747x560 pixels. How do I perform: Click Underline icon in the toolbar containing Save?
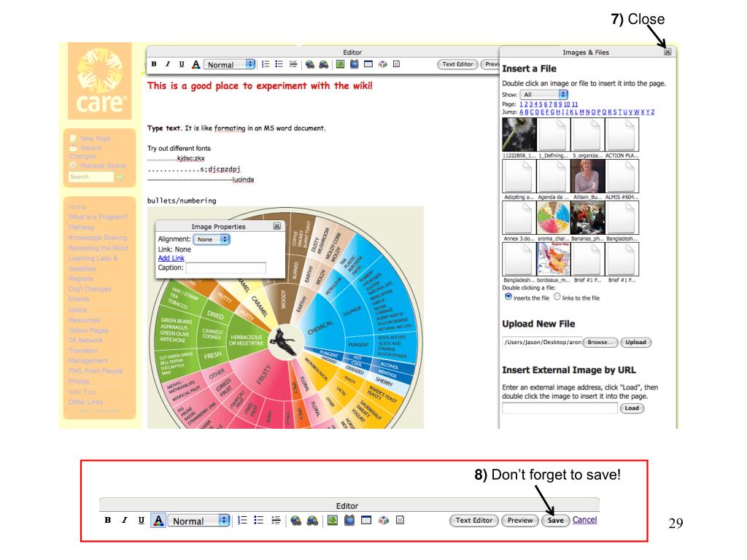[x=141, y=520]
